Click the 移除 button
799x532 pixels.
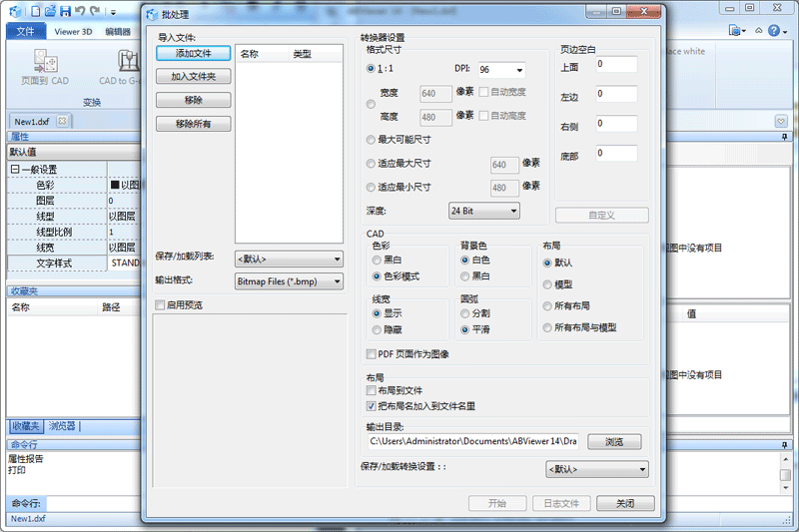194,100
